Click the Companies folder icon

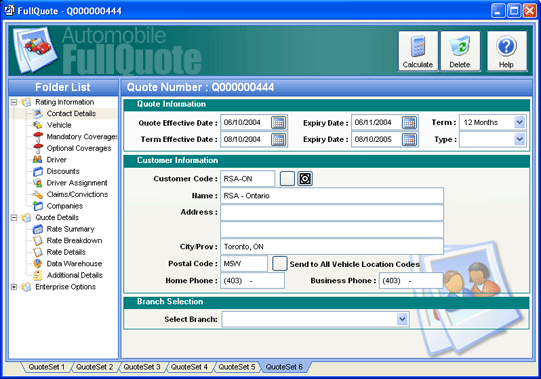pos(38,206)
